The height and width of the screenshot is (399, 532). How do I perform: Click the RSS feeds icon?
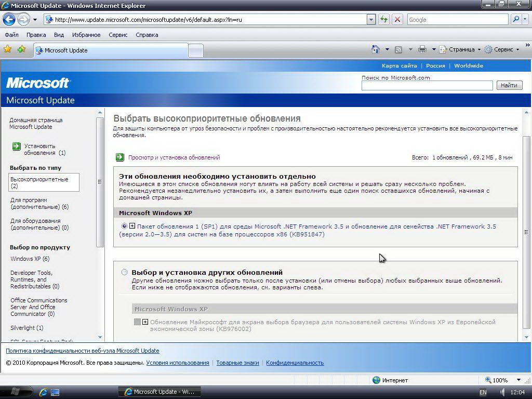(x=398, y=50)
